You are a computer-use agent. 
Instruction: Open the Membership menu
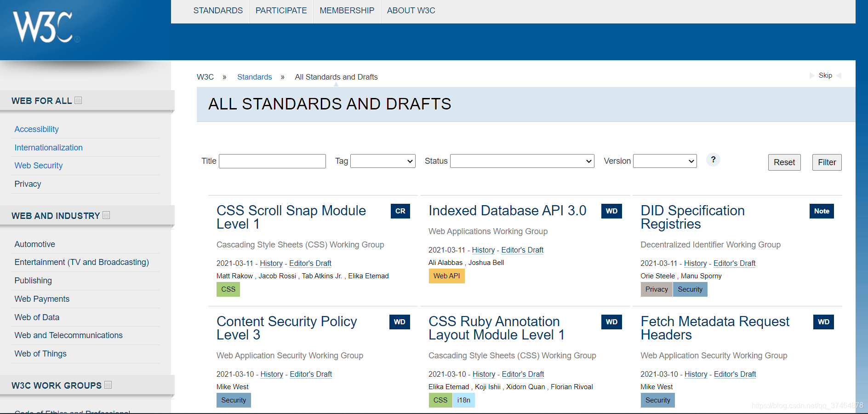[x=347, y=11]
